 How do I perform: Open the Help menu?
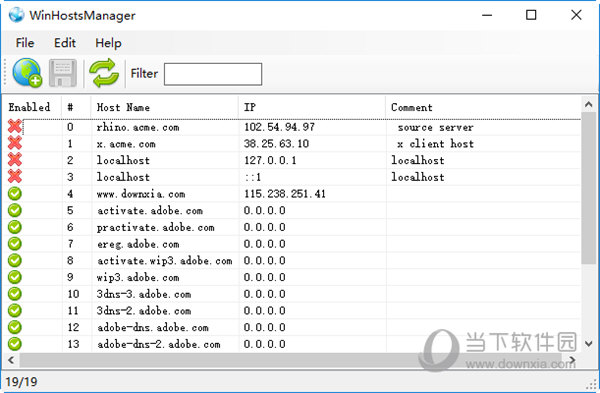click(x=108, y=43)
